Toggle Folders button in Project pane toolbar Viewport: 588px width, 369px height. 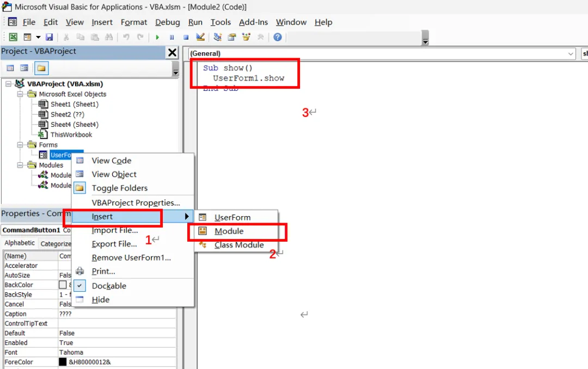tap(41, 68)
